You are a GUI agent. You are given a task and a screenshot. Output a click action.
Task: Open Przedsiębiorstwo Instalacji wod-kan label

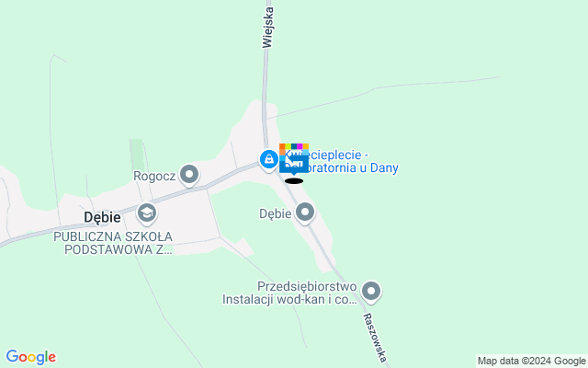(289, 293)
